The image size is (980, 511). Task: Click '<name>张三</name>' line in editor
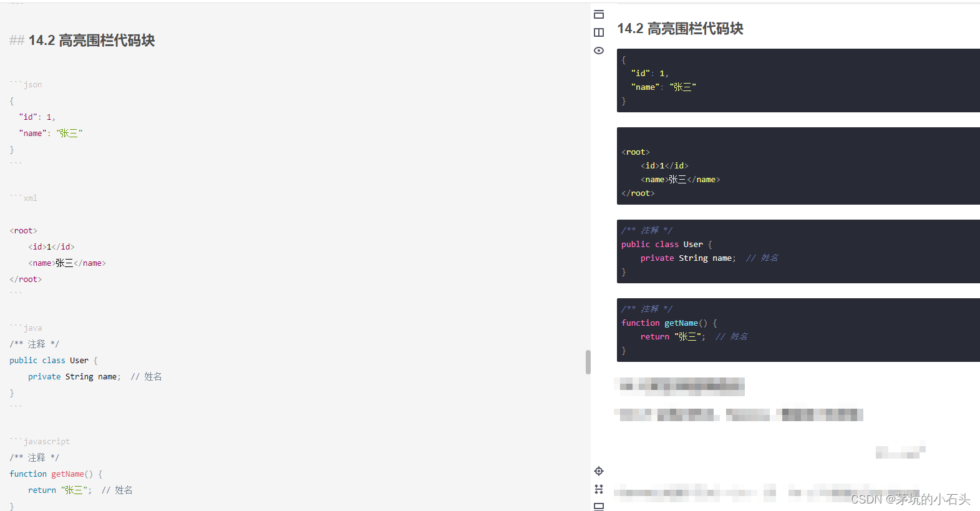pos(67,263)
